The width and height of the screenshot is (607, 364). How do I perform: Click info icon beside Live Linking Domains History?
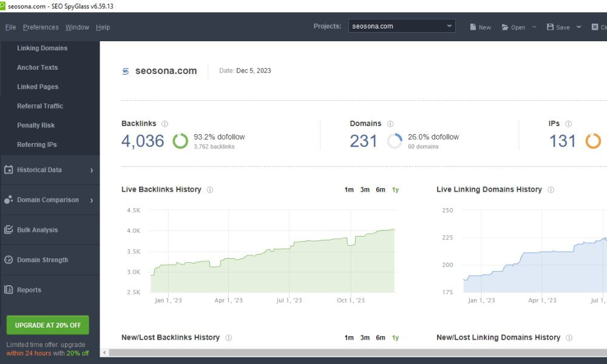click(x=551, y=189)
